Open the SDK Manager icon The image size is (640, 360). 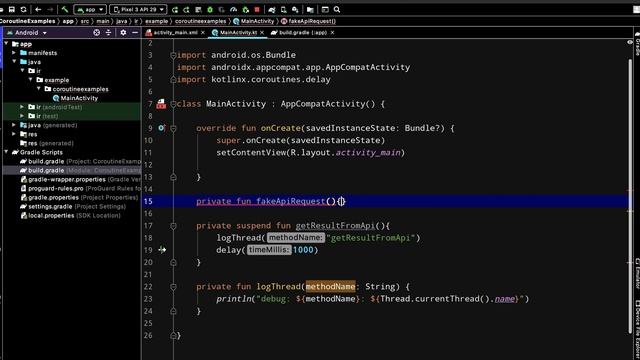point(295,9)
